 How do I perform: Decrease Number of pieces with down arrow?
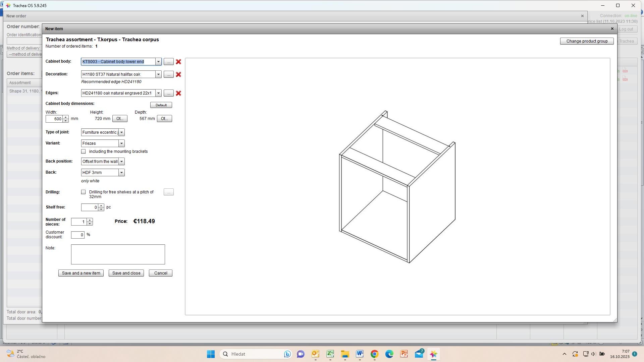click(x=90, y=224)
